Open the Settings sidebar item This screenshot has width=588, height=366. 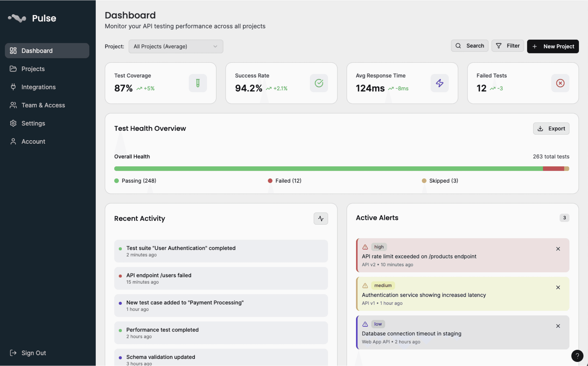(x=33, y=123)
